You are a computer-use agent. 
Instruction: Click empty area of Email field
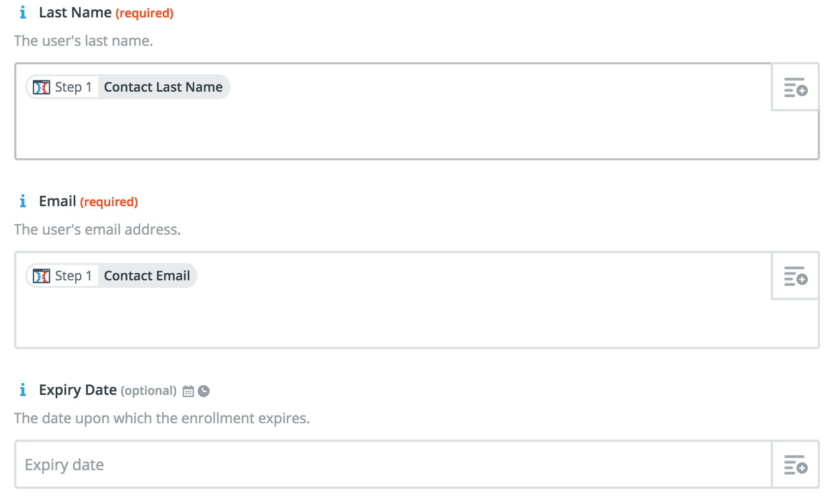[393, 320]
